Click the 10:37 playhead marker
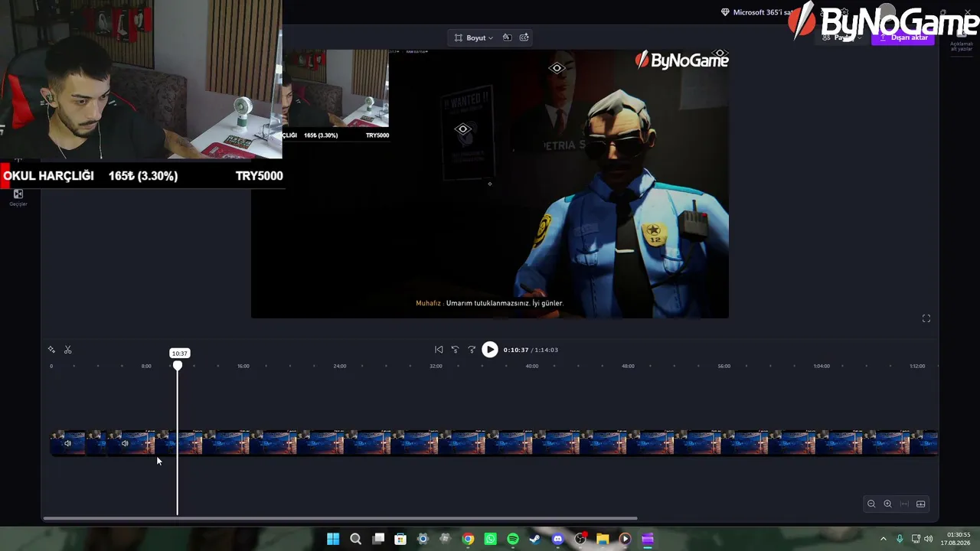 [179, 354]
